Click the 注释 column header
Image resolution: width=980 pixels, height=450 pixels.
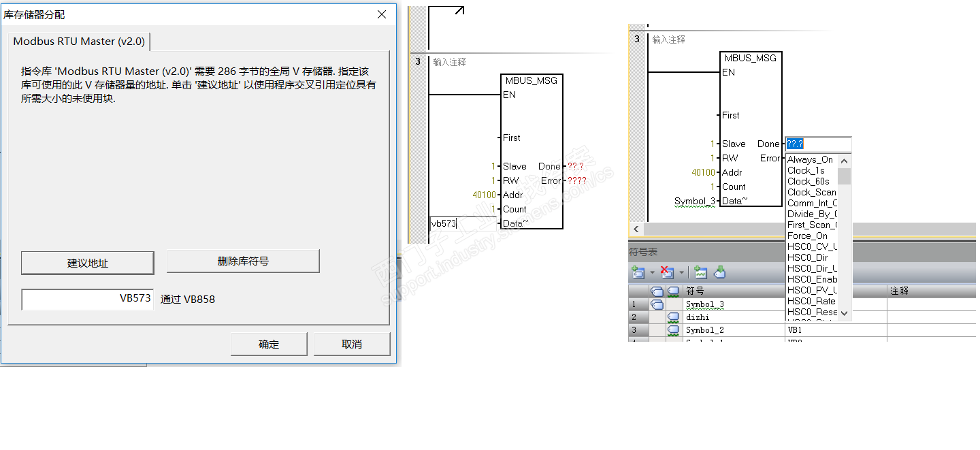click(931, 291)
